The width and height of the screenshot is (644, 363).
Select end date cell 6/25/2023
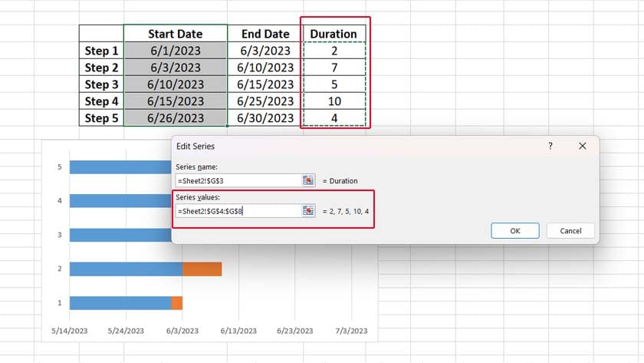tap(265, 101)
